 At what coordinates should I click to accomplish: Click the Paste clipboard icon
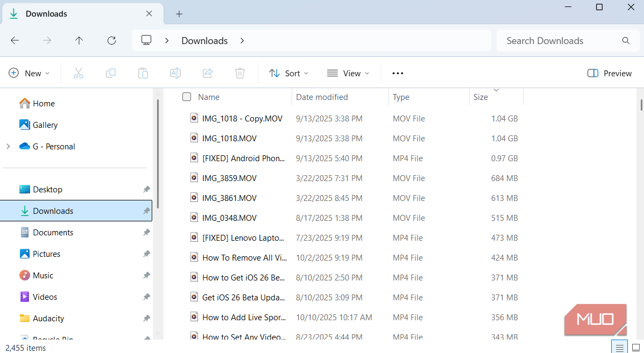(143, 74)
